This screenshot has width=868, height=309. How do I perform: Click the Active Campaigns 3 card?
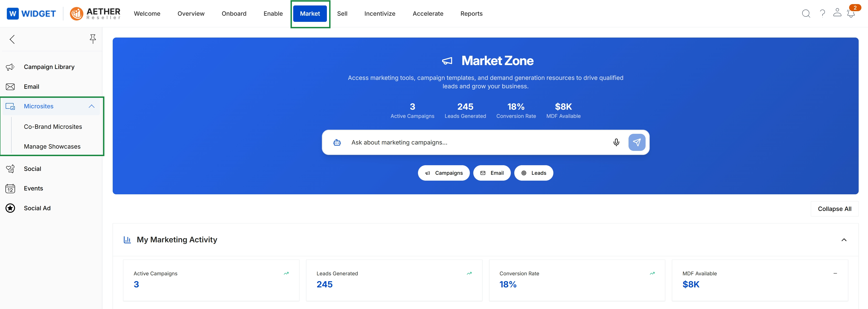coord(211,280)
